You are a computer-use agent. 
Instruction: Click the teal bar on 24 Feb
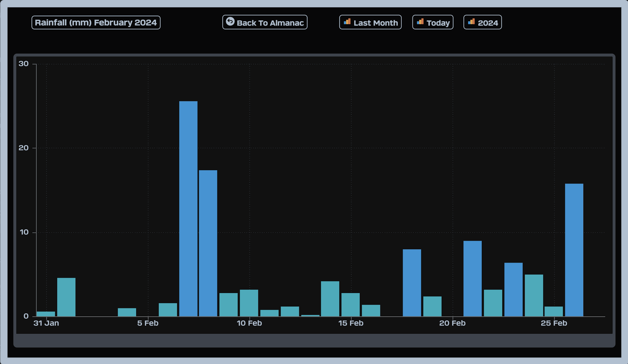coord(534,295)
